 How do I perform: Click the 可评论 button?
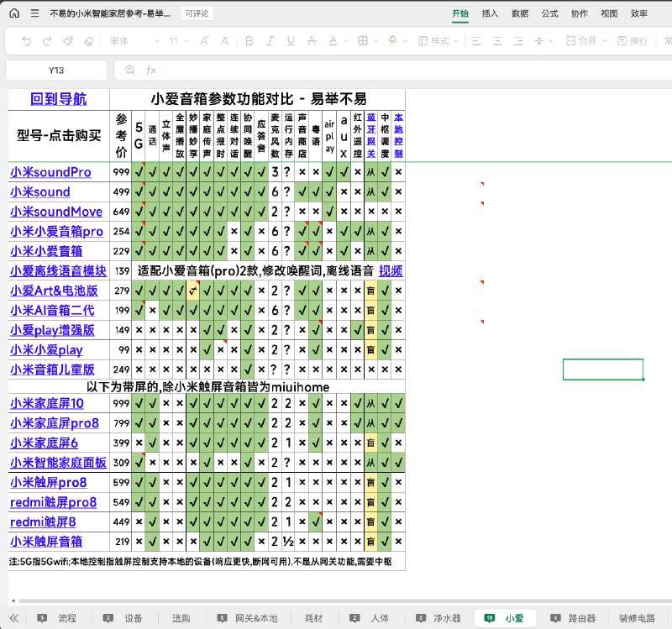pos(197,13)
